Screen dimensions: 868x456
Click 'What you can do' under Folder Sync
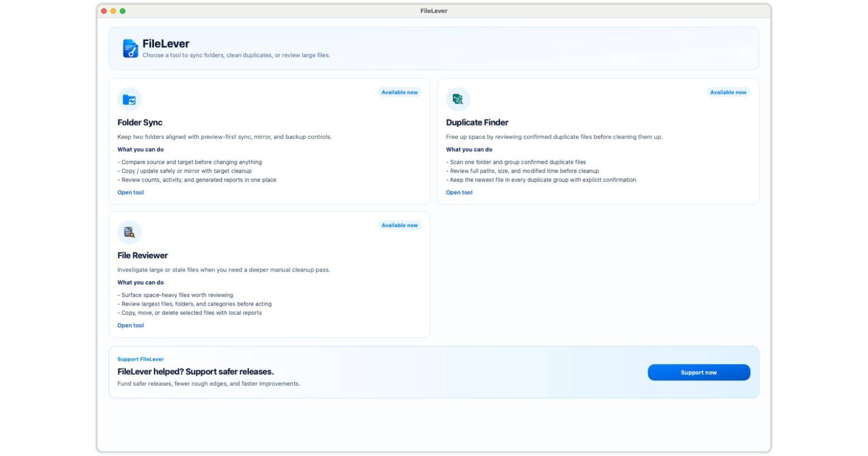(x=140, y=150)
